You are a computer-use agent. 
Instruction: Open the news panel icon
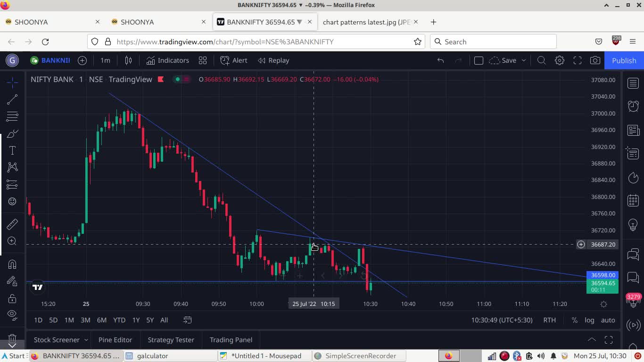click(633, 130)
